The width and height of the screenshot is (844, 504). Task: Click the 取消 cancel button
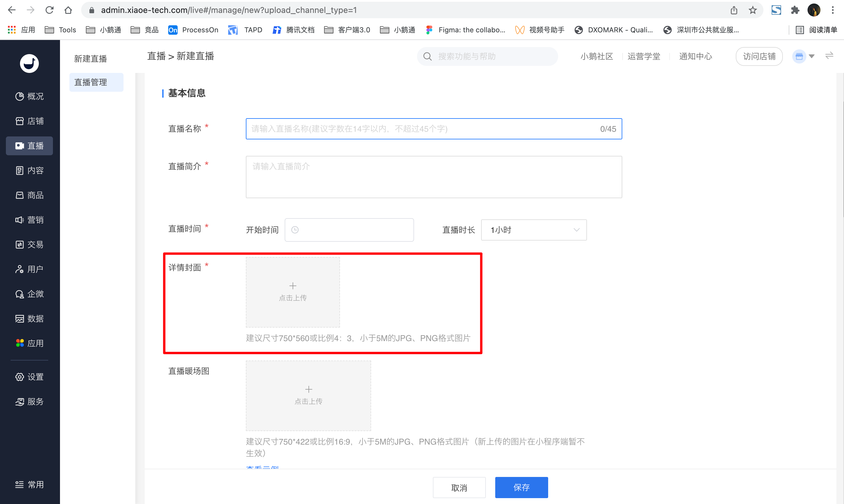pos(459,488)
